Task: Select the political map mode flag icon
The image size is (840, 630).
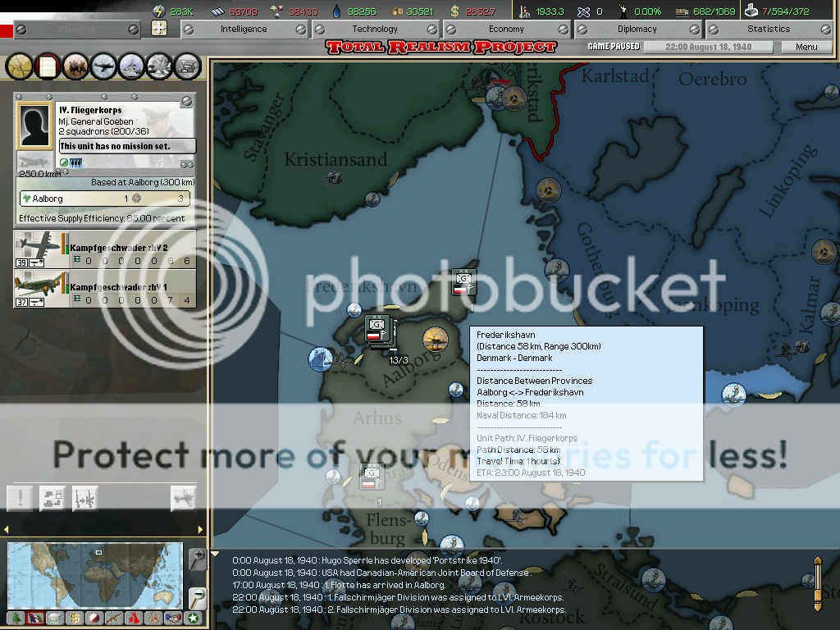Action: [34, 619]
